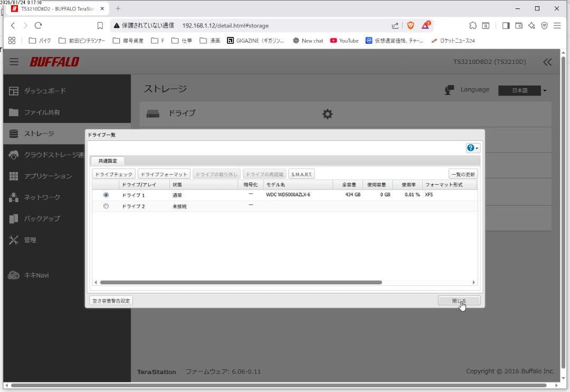Click the bookmark icon in toolbar

point(100,25)
